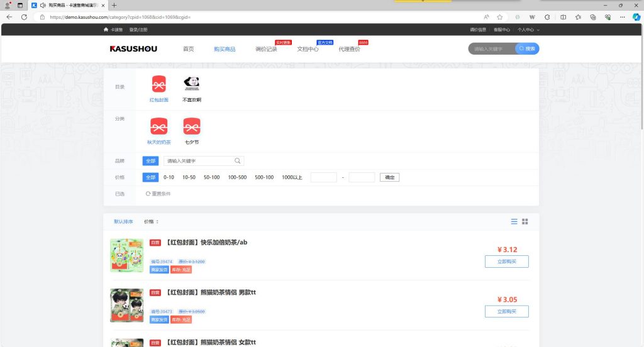Select the 全部 price filter
The image size is (644, 347).
150,177
